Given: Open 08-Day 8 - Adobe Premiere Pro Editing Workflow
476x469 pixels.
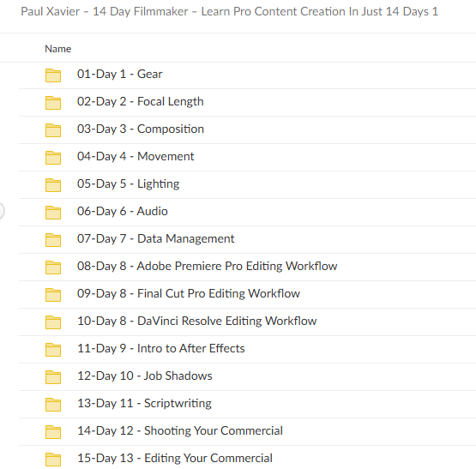Looking at the screenshot, I should coord(207,266).
